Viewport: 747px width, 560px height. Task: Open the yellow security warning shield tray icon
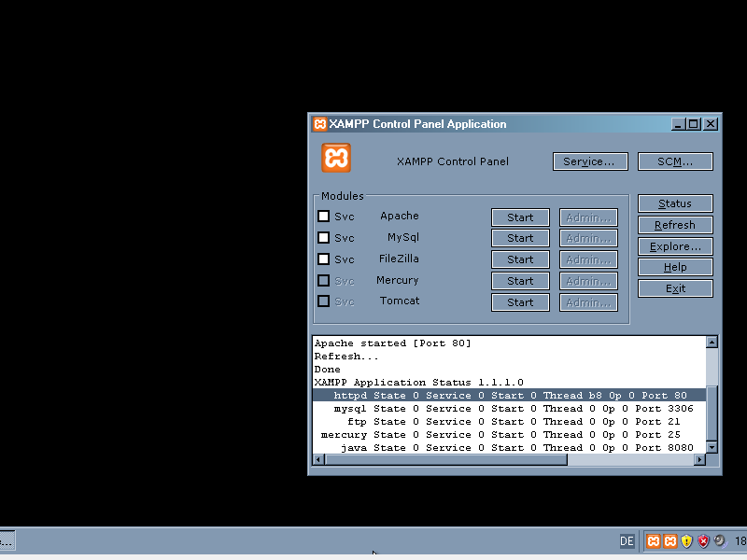pyautogui.click(x=686, y=541)
